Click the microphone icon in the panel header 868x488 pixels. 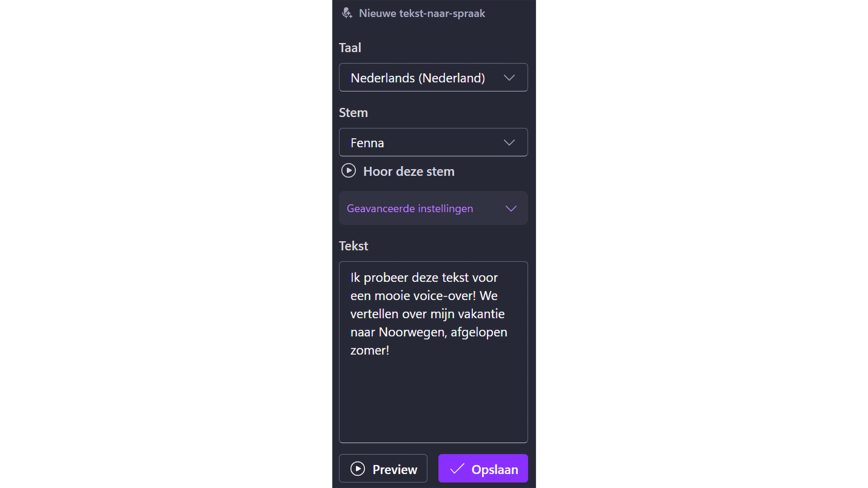[x=347, y=13]
